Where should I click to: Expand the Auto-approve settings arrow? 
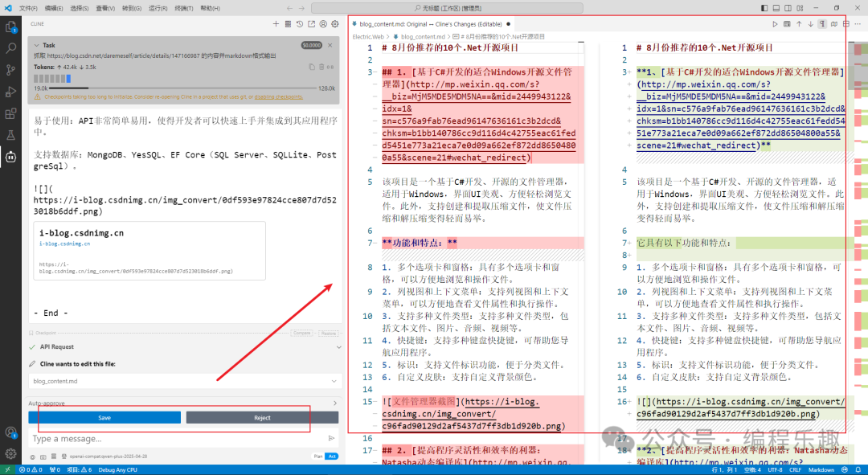pyautogui.click(x=335, y=403)
